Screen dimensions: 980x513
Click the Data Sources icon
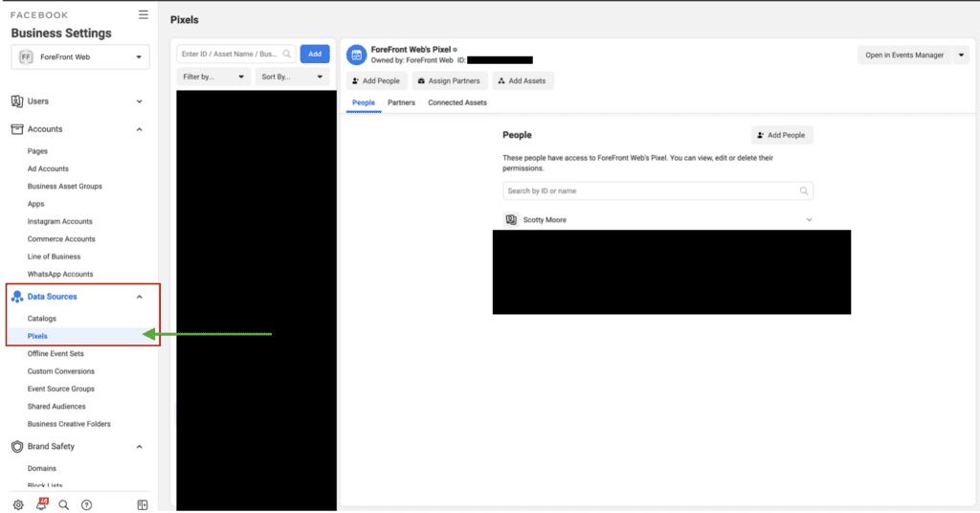click(17, 297)
